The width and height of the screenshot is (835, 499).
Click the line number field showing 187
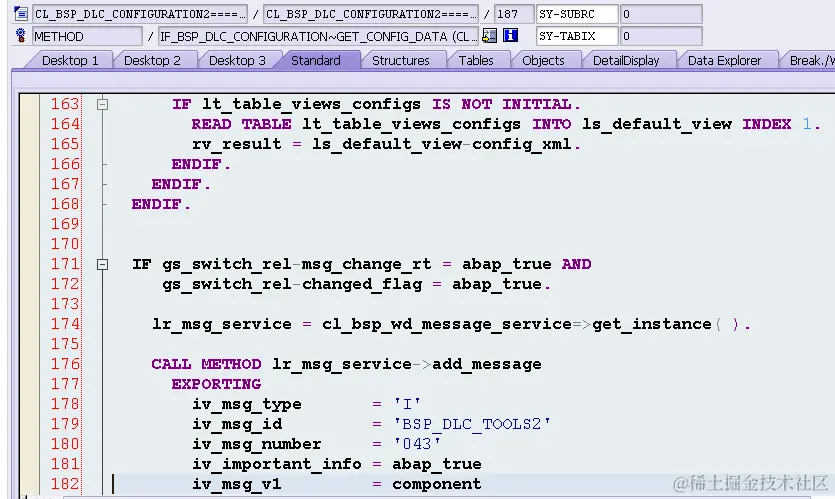[x=513, y=14]
